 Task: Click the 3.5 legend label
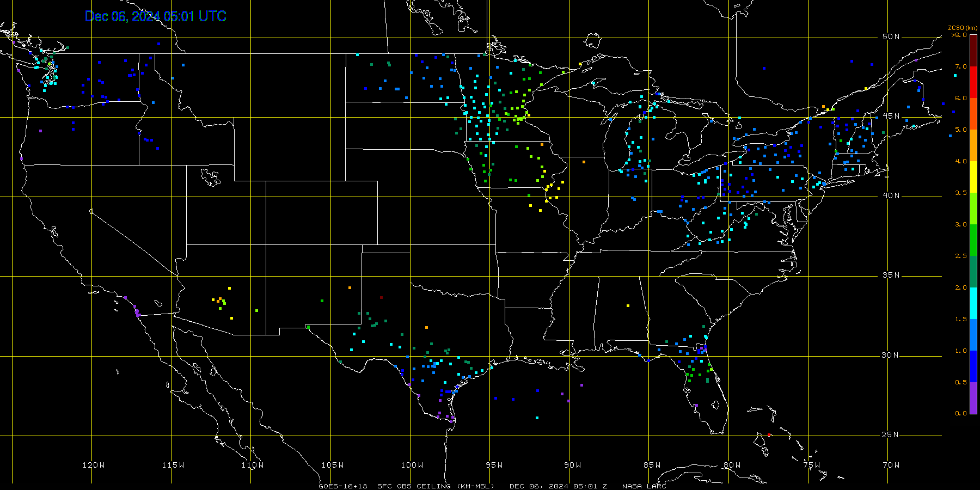(961, 193)
